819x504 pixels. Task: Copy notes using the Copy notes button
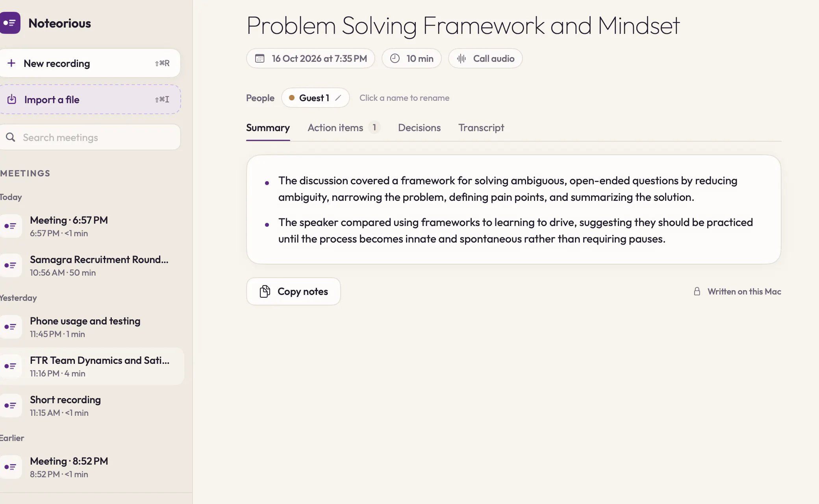coord(293,291)
